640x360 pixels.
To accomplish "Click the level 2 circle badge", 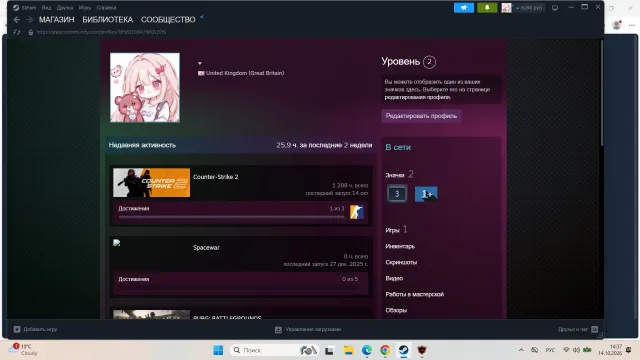I will coord(429,62).
